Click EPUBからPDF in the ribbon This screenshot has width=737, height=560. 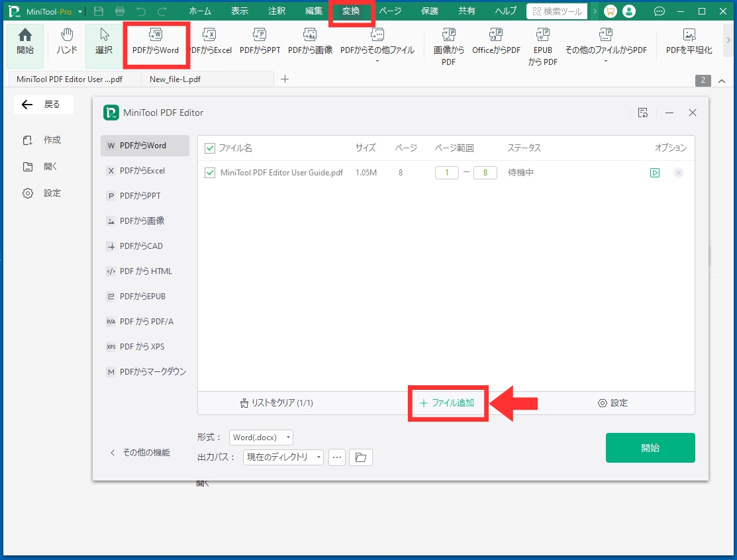[543, 46]
